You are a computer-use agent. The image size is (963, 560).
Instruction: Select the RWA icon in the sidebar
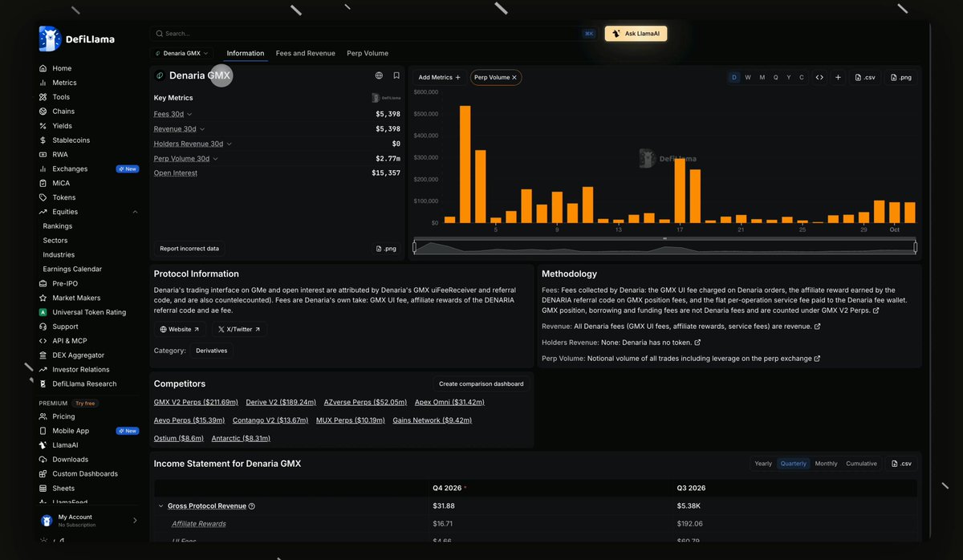point(43,154)
